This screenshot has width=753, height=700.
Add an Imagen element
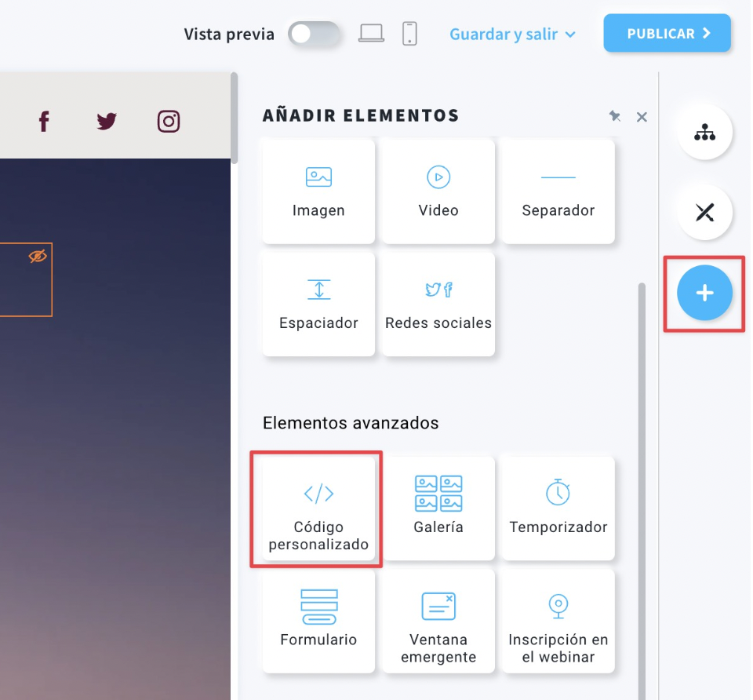(x=318, y=191)
